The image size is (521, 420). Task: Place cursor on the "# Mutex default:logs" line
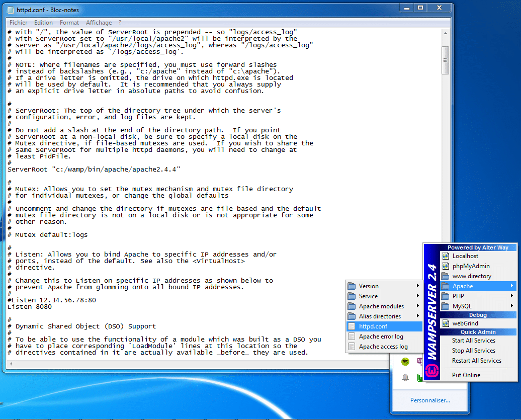[x=47, y=235]
